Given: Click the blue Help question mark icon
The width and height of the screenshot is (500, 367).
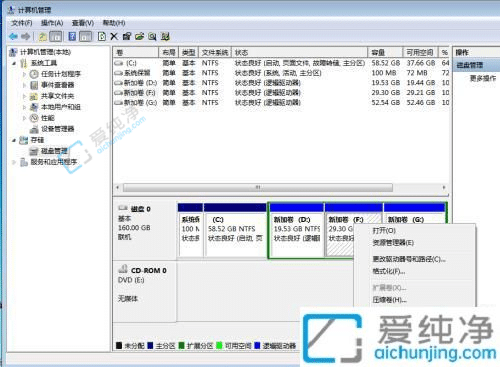Looking at the screenshot, I should pyautogui.click(x=72, y=36).
